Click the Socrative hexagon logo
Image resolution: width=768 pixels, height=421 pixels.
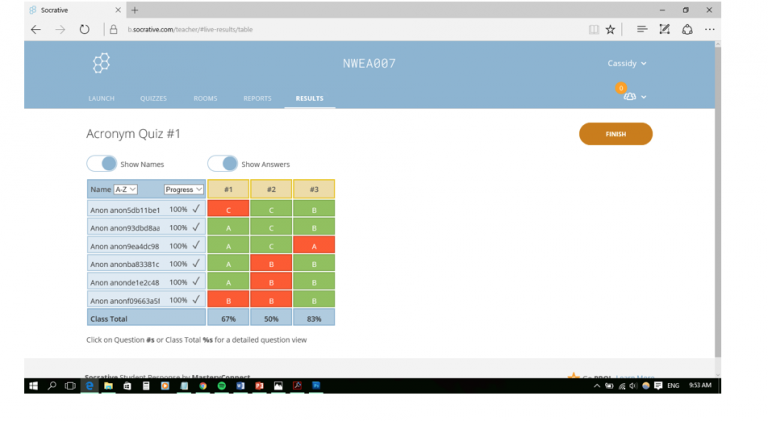coord(101,64)
